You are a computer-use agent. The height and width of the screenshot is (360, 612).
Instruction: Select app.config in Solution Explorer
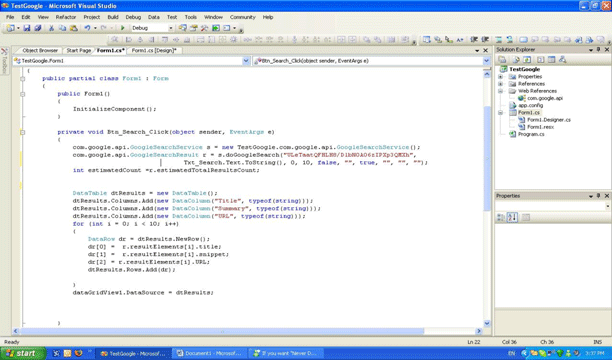530,105
